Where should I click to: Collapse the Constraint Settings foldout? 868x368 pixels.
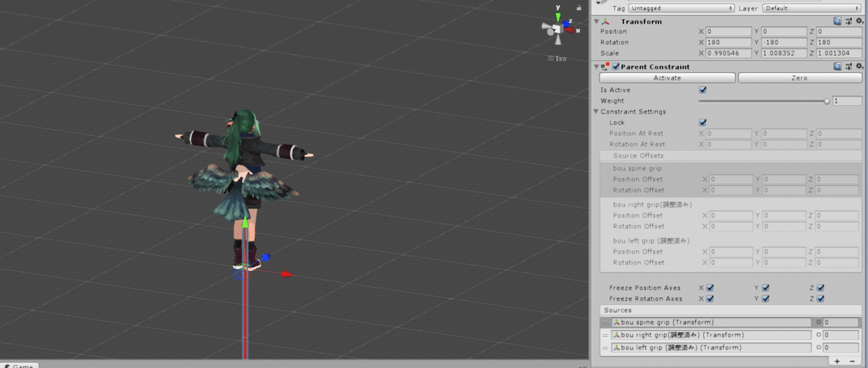tap(596, 111)
